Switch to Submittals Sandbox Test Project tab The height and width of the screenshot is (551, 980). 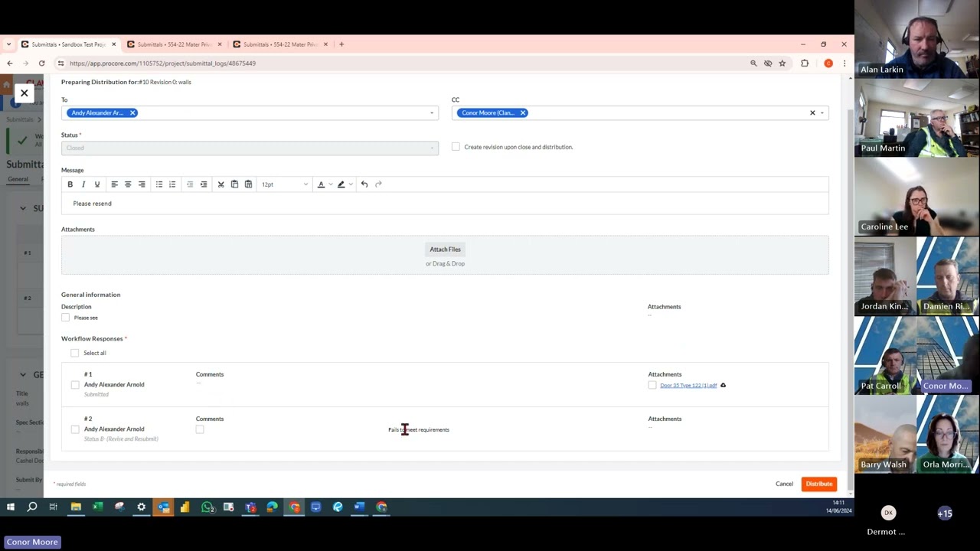(68, 44)
